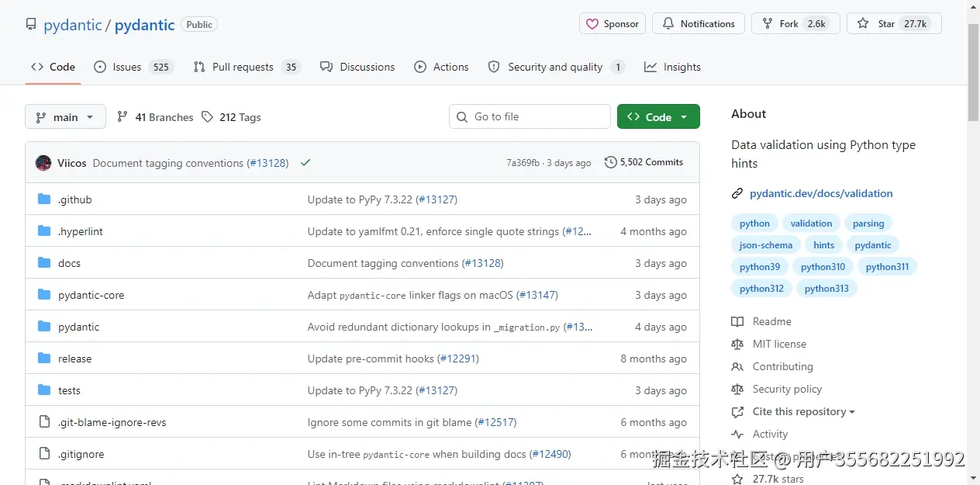This screenshot has height=485, width=980.
Task: Click the Fork count 2.6k
Action: (816, 24)
